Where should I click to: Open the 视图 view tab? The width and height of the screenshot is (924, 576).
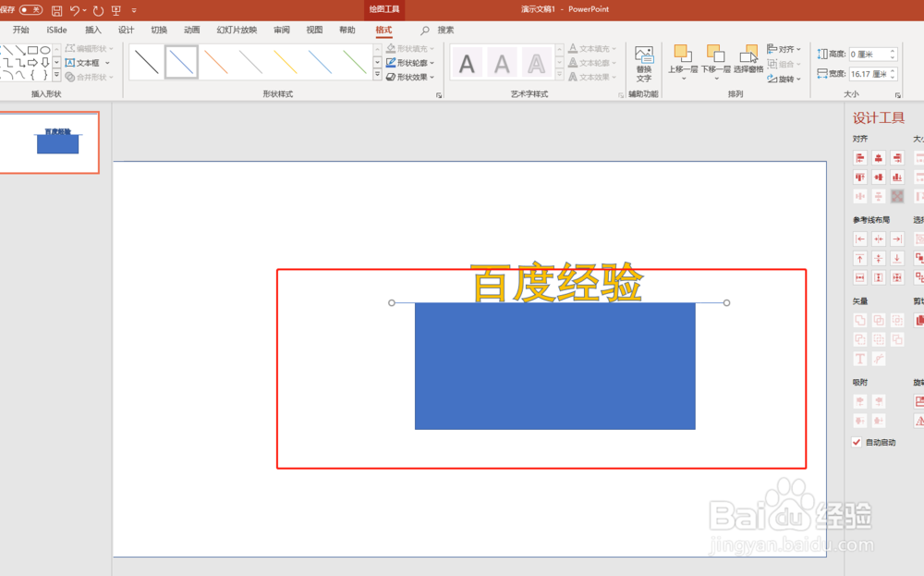[314, 31]
